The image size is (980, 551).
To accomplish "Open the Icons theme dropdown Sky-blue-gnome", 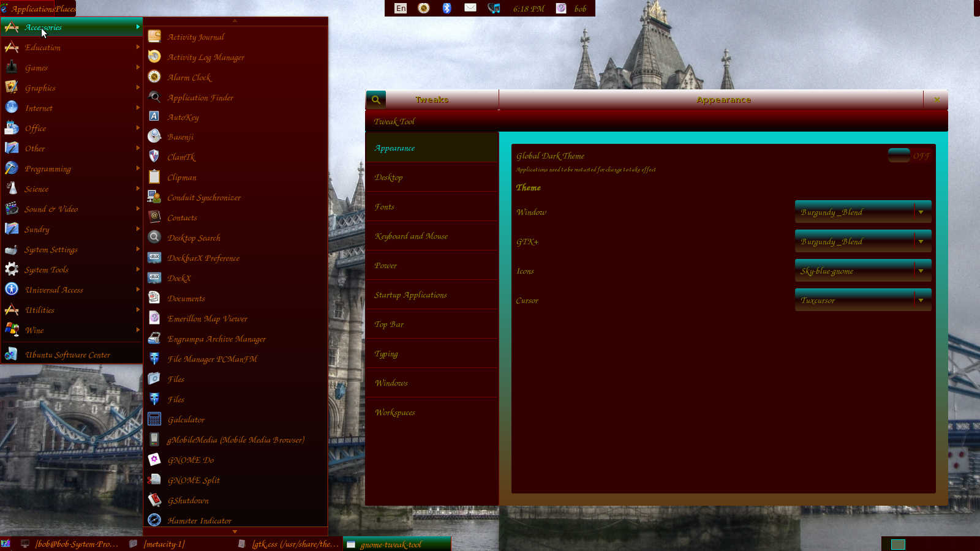I will [863, 271].
